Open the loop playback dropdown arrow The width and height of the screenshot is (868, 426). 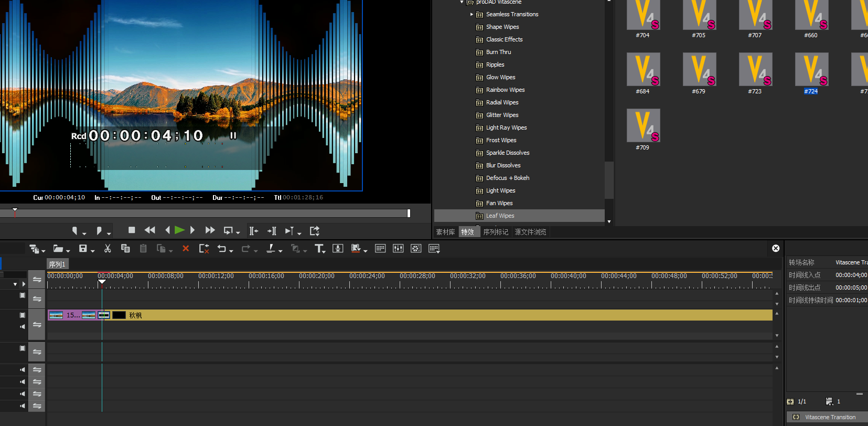pos(238,233)
